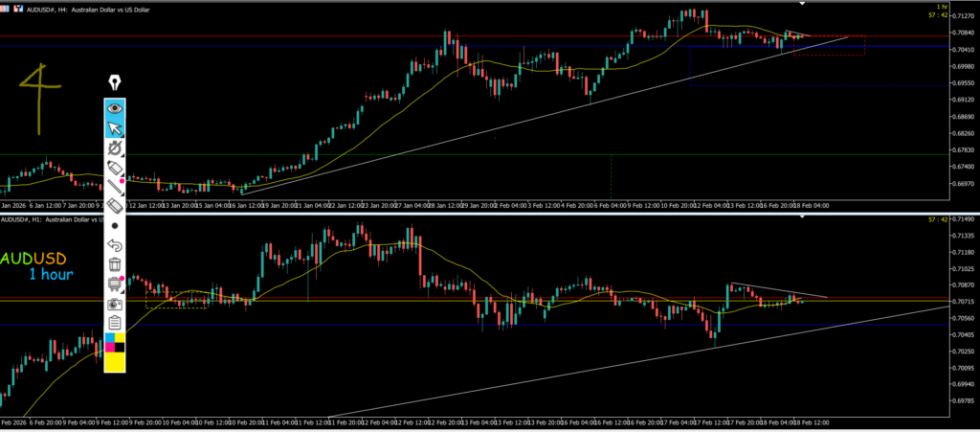Click price 0.70410 on H4 axis
980x432 pixels.
coord(962,50)
